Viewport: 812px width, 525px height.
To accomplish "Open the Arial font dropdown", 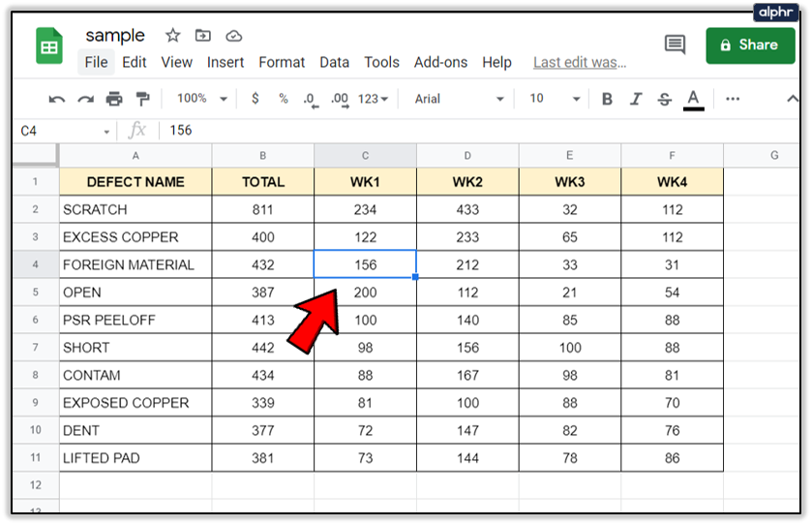I will pyautogui.click(x=459, y=99).
